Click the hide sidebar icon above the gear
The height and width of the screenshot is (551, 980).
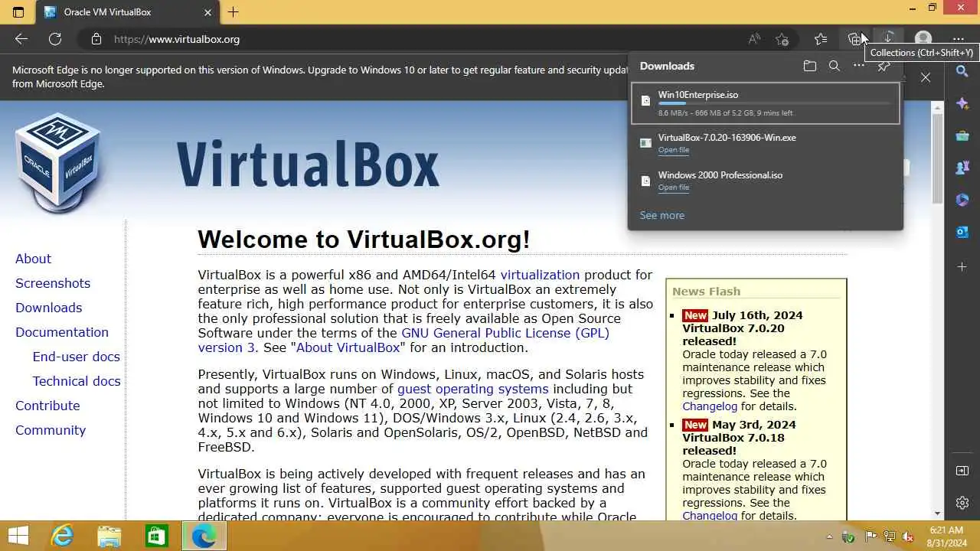(x=962, y=471)
